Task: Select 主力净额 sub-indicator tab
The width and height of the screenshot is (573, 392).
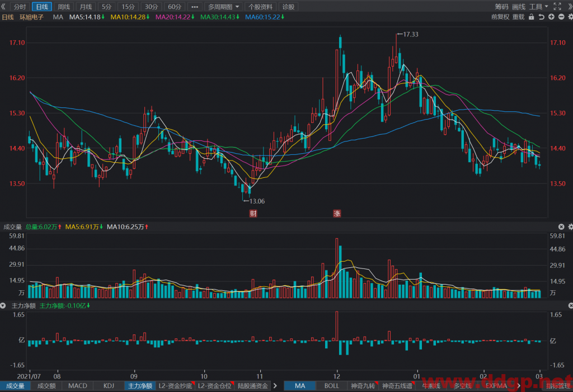Action: tap(140, 386)
